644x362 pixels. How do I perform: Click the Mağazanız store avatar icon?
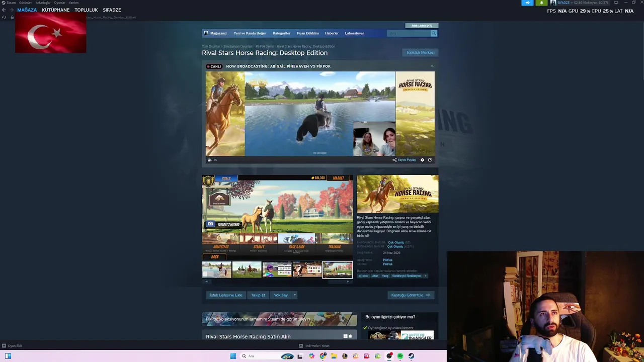pyautogui.click(x=206, y=33)
